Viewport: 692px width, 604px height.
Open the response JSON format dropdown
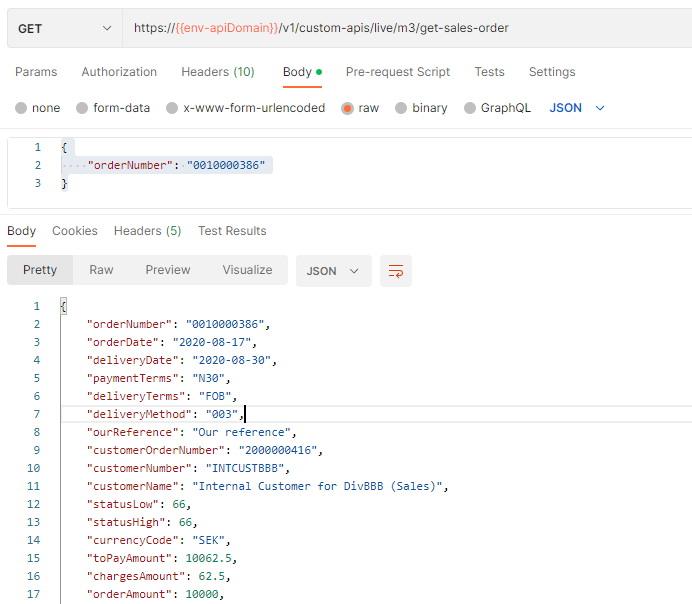pyautogui.click(x=334, y=271)
